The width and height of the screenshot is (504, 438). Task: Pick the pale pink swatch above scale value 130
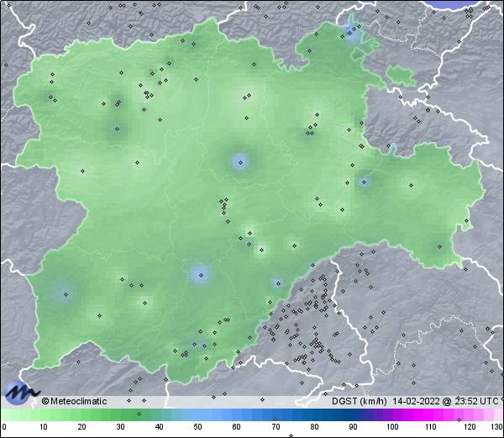497,414
